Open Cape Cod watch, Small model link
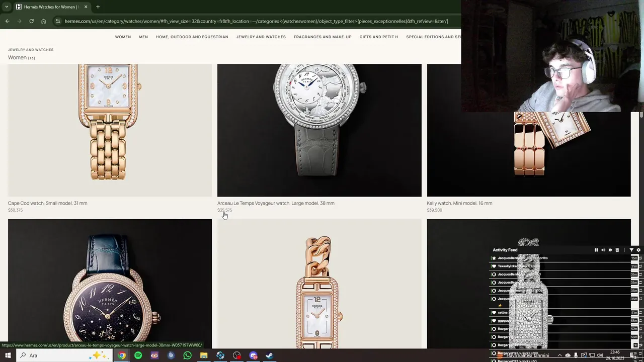This screenshot has height=362, width=644. [x=47, y=203]
